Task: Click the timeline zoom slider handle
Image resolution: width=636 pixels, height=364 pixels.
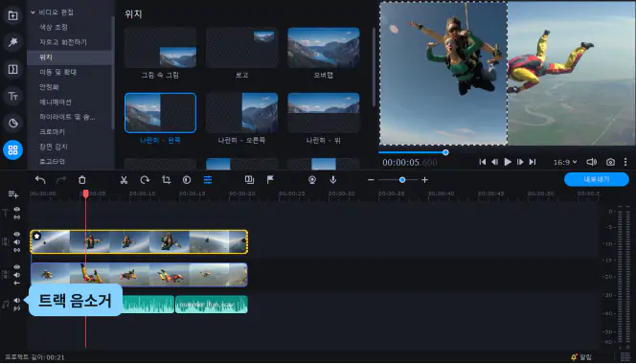Action: pos(402,180)
